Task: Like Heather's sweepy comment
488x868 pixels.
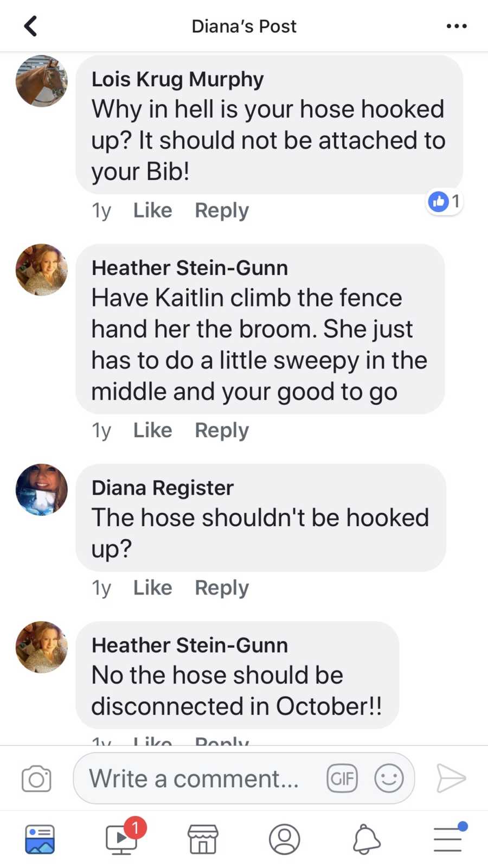Action: coord(153,430)
